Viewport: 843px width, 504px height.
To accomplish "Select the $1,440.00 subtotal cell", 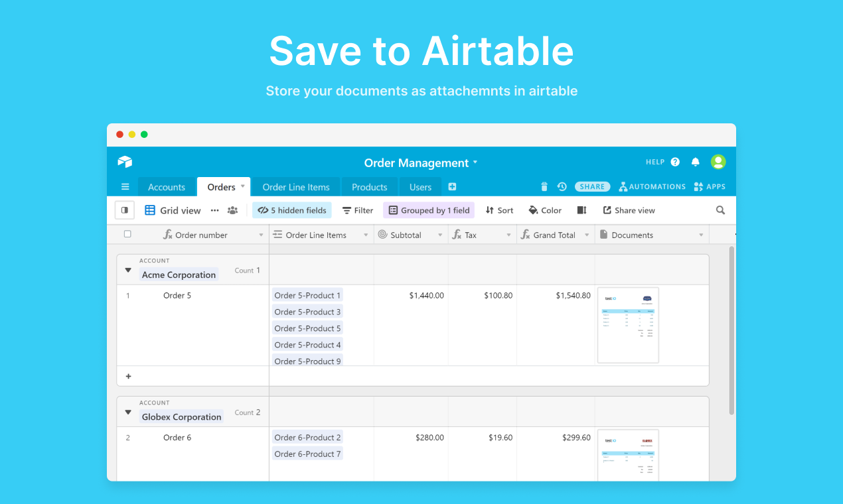I will tap(411, 325).
